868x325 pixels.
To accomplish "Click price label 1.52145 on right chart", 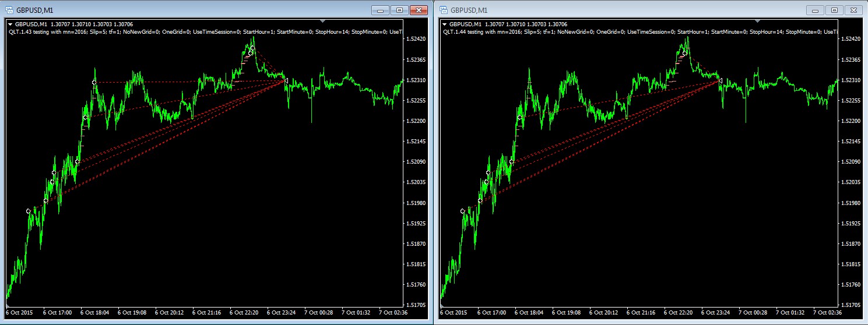I will tap(851, 142).
